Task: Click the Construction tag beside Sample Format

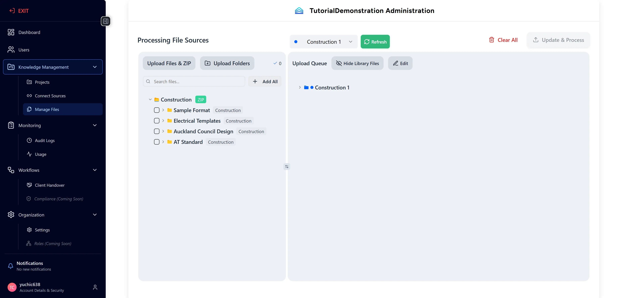Action: pos(228,110)
